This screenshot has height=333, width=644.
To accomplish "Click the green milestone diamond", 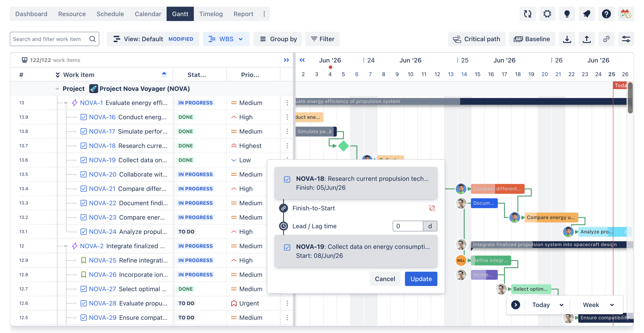I will click(343, 146).
